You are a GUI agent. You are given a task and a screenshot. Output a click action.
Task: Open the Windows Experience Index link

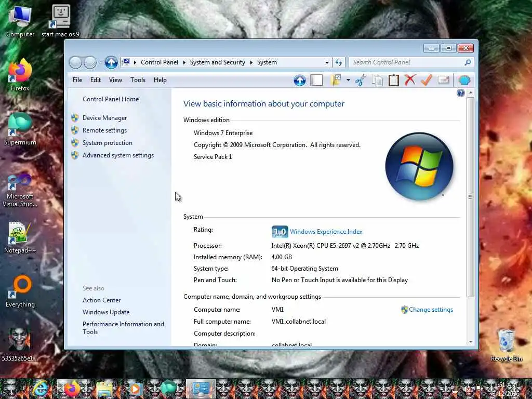pyautogui.click(x=326, y=232)
